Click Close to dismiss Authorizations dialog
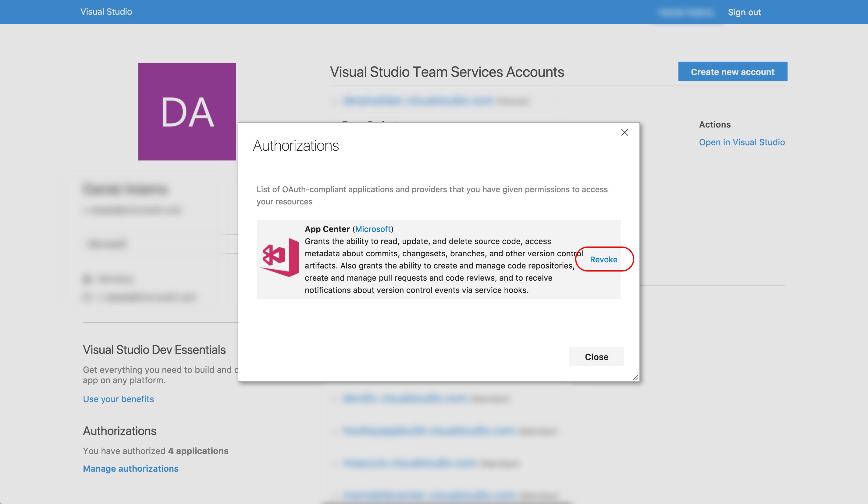868x504 pixels. 596,356
